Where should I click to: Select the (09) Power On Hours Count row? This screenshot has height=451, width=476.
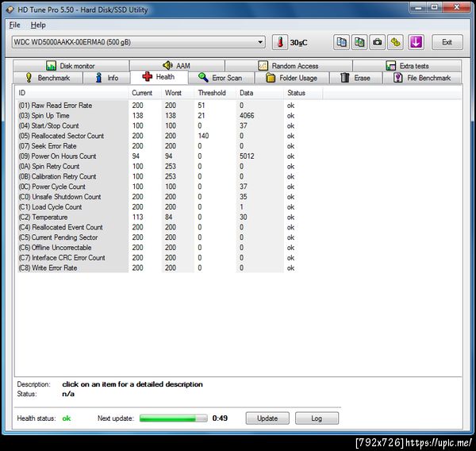[x=170, y=156]
